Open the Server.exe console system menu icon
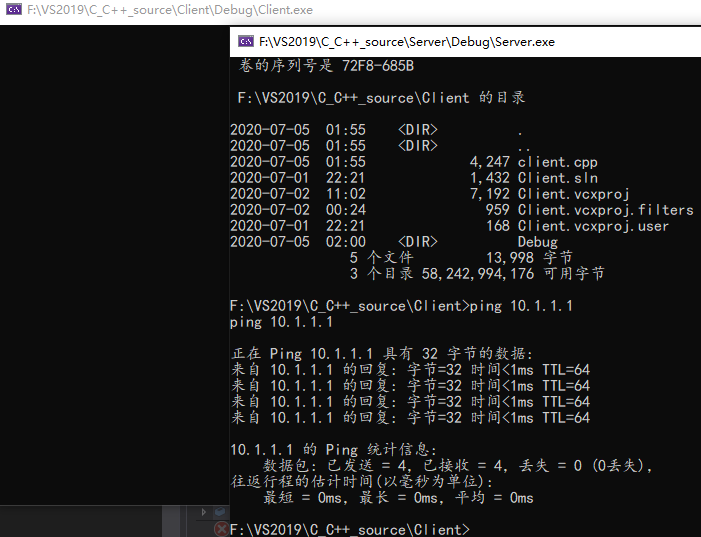This screenshot has height=537, width=701. click(x=246, y=42)
